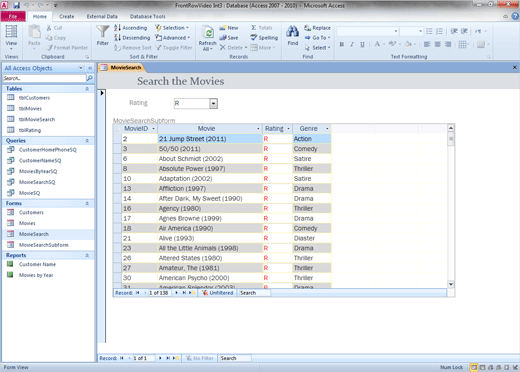Open the text highlight color picker
The width and height of the screenshot is (520, 372).
[x=394, y=44]
